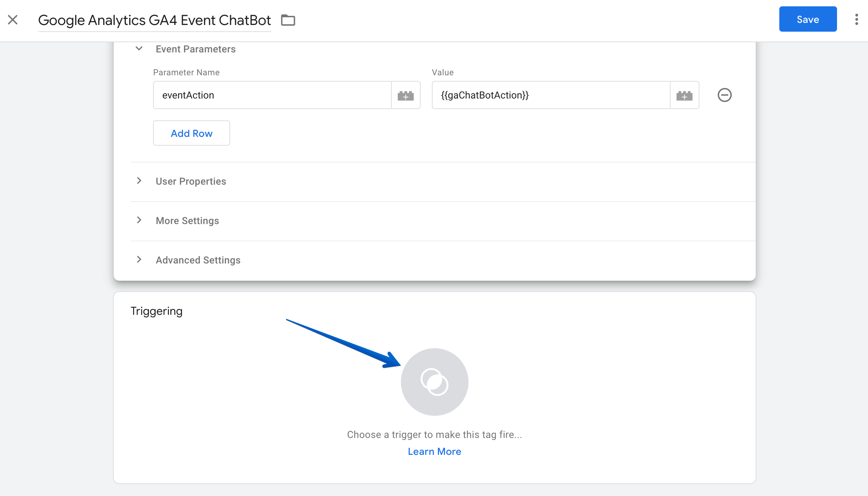This screenshot has width=868, height=496.
Task: Remove the eventAction parameter row
Action: click(x=724, y=95)
